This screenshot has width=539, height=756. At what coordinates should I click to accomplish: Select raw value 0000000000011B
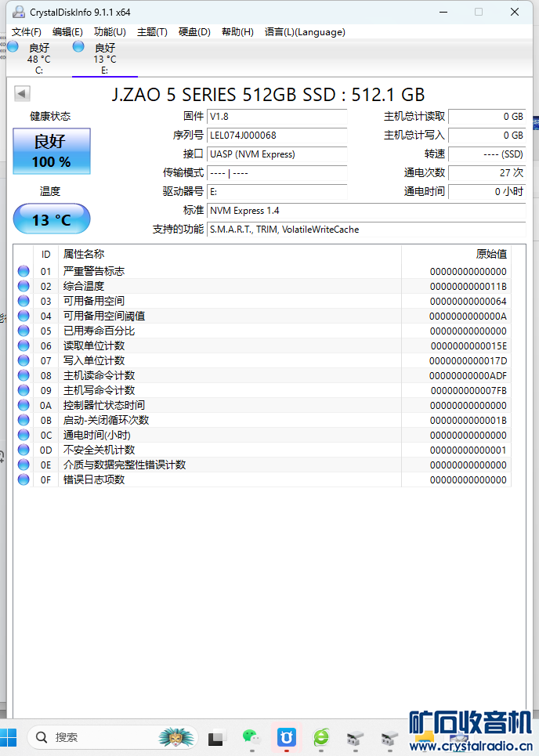pyautogui.click(x=468, y=287)
